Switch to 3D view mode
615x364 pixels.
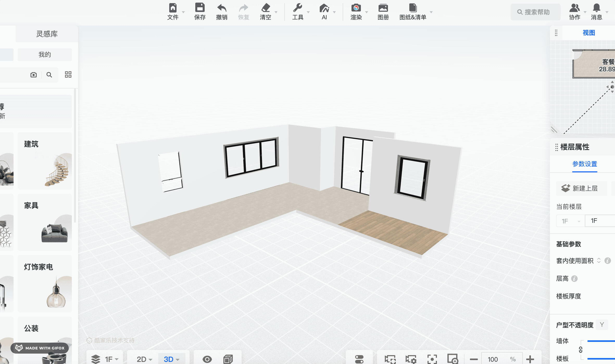[172, 359]
